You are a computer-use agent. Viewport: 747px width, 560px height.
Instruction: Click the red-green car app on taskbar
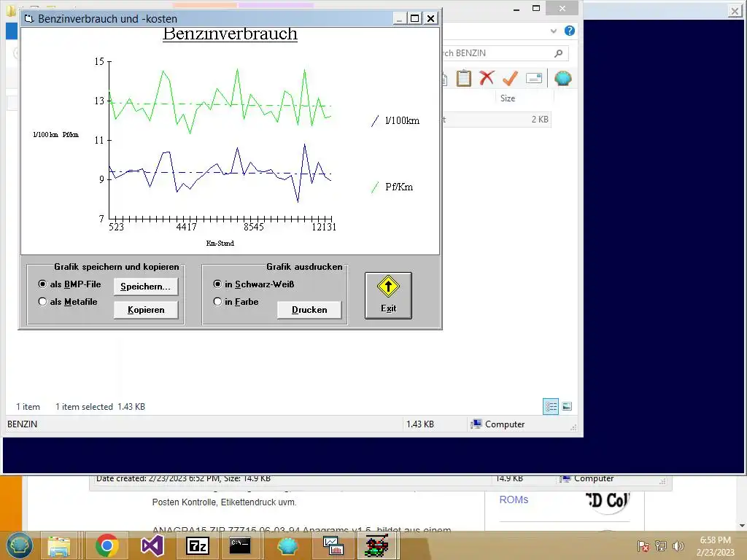point(376,545)
